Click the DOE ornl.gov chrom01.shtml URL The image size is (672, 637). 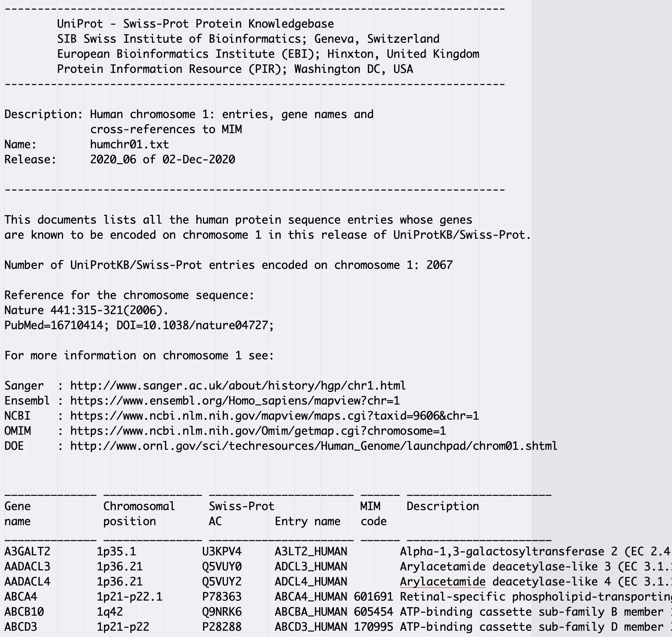click(314, 446)
